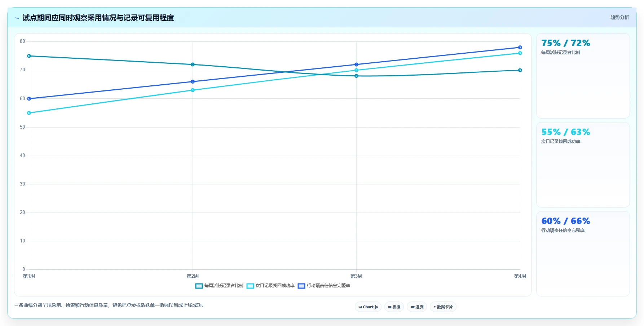Click the chart title 试点期间应同时观察采用情况与记录可复用程度
Image resolution: width=644 pixels, height=326 pixels.
[98, 18]
